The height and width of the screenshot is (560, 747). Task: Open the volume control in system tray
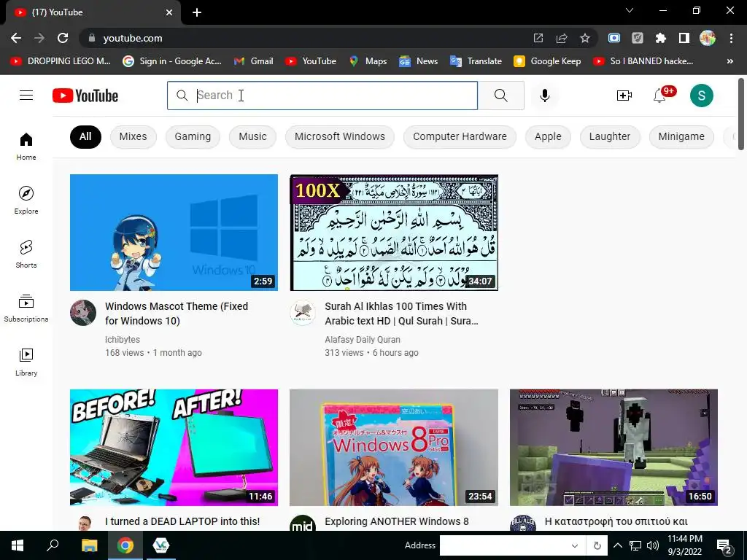(653, 545)
